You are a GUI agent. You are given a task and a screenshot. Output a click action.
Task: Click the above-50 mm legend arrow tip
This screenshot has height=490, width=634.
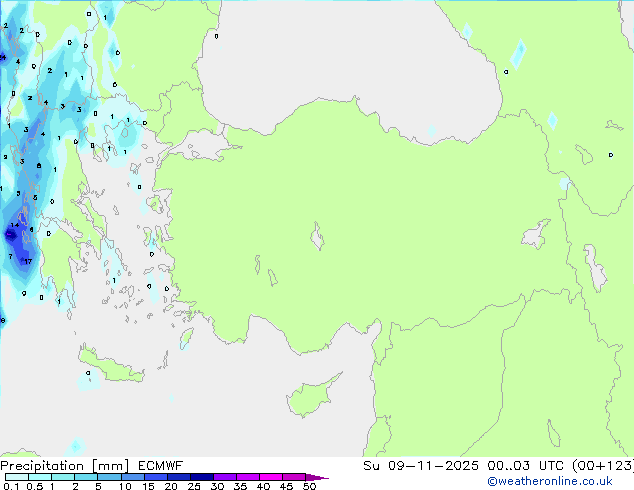coord(317,477)
